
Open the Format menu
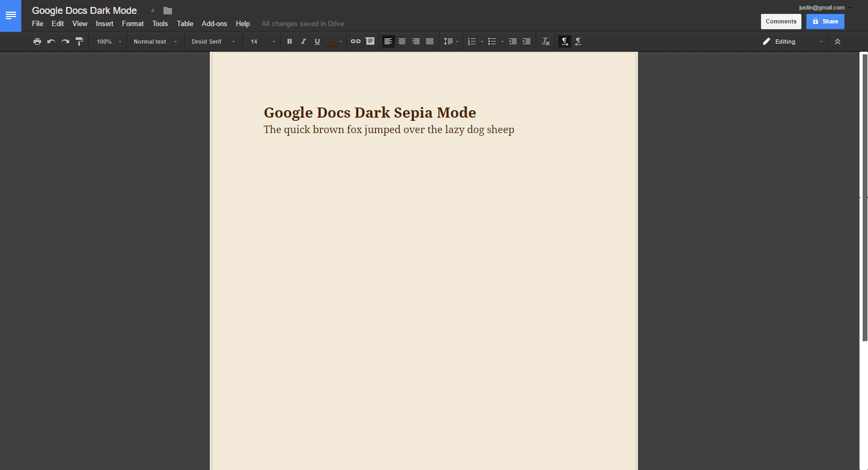tap(133, 24)
